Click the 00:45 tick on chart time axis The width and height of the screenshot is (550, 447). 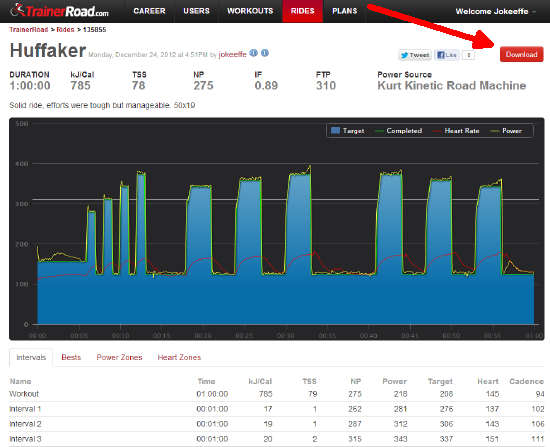410,336
